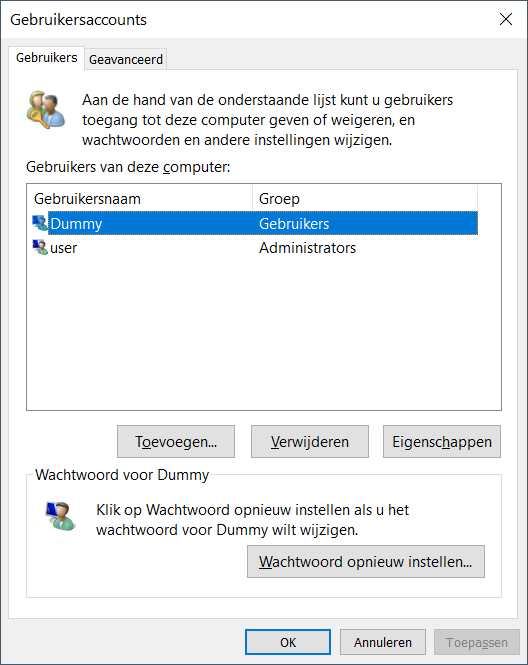This screenshot has height=665, width=528.
Task: Switch to the Geavanceerd tab
Action: pos(126,59)
